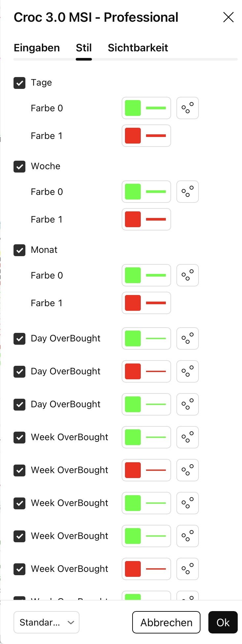Image resolution: width=242 pixels, height=644 pixels.
Task: Expand the Standar... defaults dropdown
Action: (46, 622)
